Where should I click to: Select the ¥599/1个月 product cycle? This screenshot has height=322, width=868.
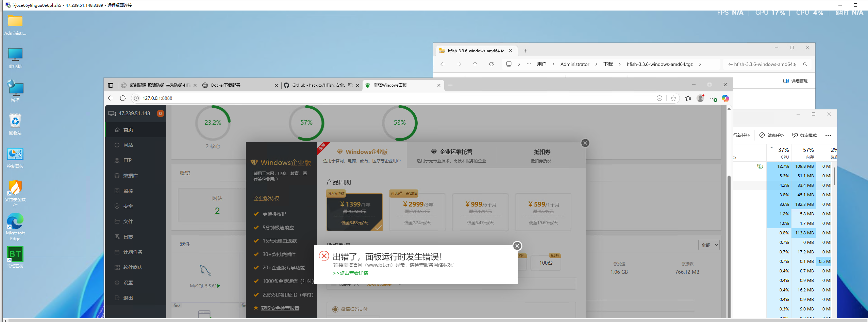click(543, 212)
